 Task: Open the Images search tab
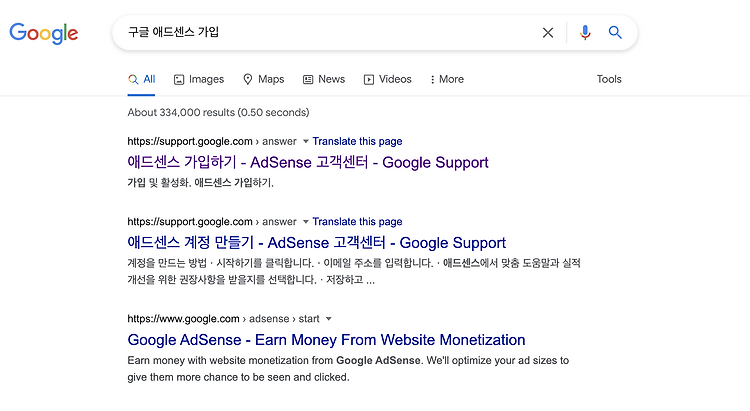[199, 79]
